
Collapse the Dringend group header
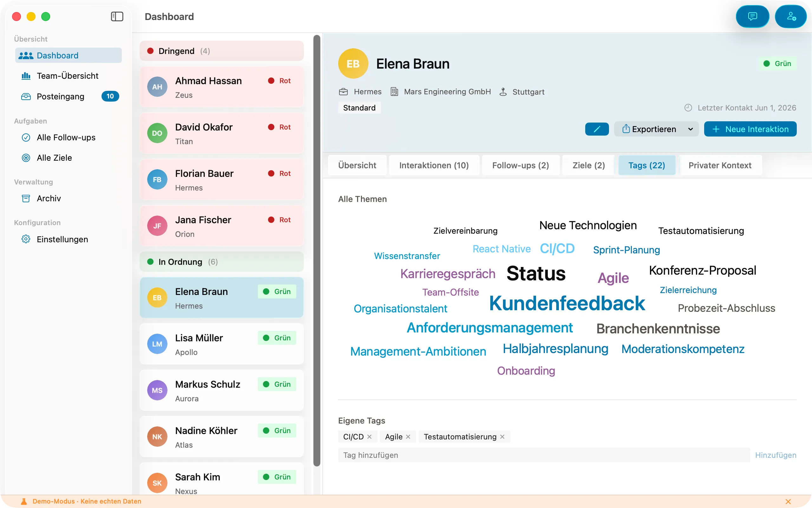tap(221, 51)
